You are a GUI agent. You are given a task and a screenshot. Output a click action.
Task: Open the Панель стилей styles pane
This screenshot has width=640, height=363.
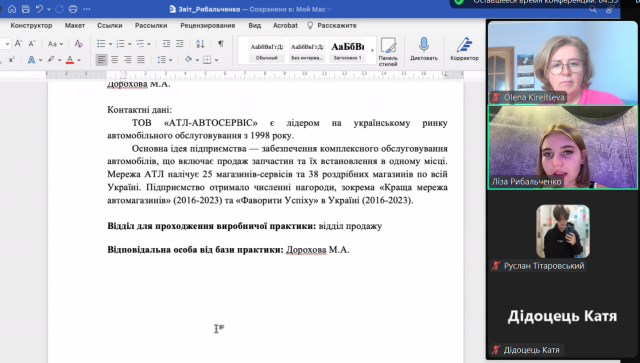(388, 51)
